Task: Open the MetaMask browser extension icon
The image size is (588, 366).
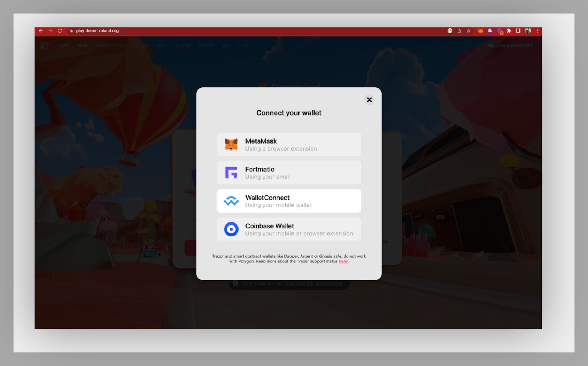Action: click(480, 31)
